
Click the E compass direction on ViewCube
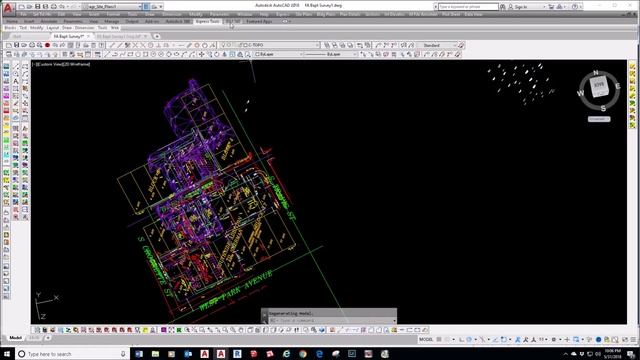click(618, 86)
